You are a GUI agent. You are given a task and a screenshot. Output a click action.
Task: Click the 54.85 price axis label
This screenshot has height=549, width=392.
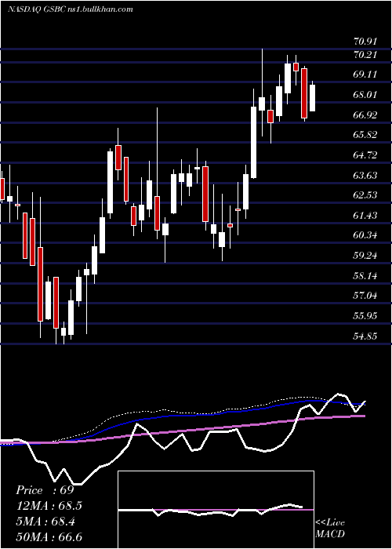pyautogui.click(x=365, y=336)
